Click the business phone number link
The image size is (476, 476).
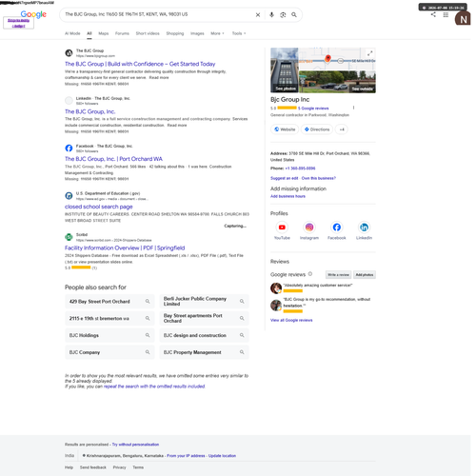tap(300, 169)
